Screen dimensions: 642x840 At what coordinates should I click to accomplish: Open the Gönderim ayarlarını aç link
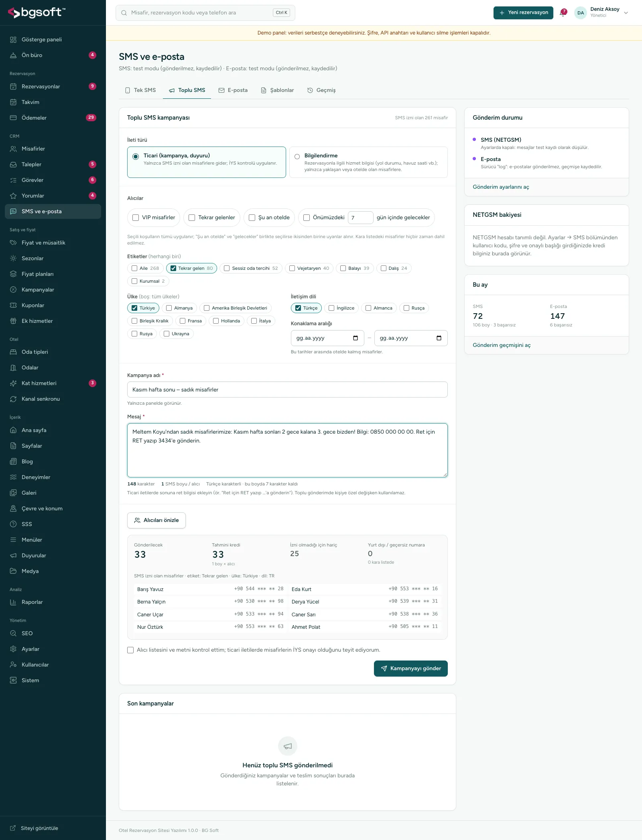501,187
